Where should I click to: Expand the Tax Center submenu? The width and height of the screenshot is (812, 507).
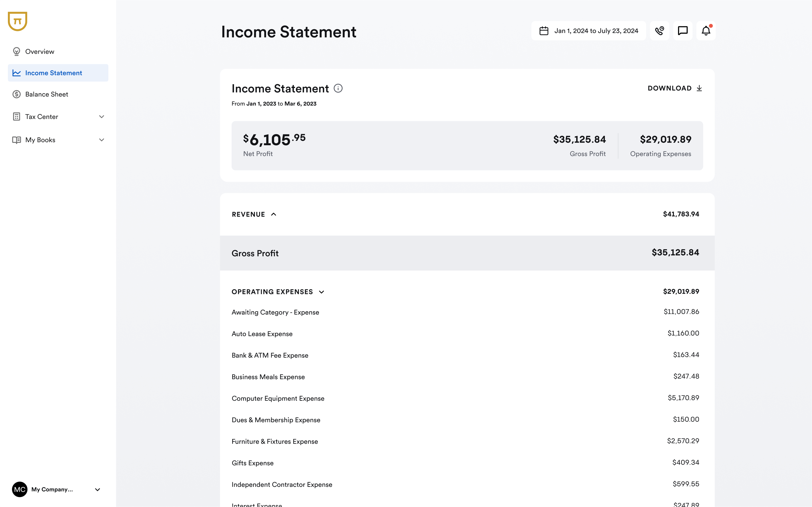(x=102, y=117)
